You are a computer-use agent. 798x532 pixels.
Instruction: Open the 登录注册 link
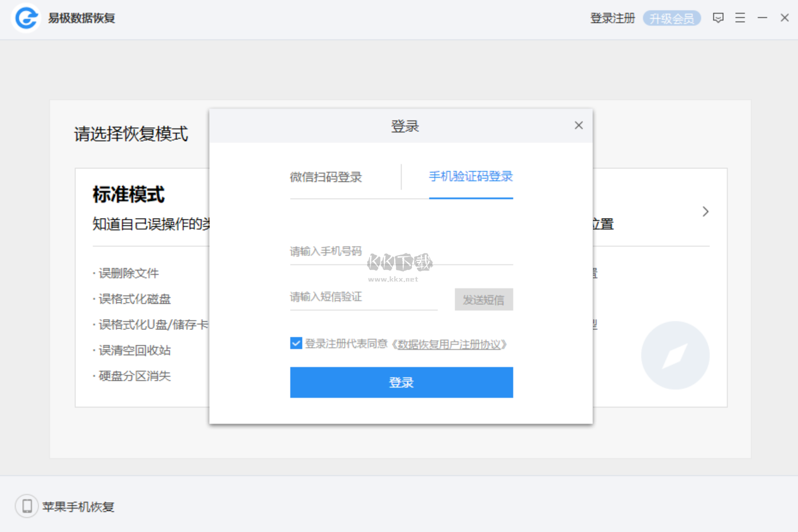[x=612, y=18]
